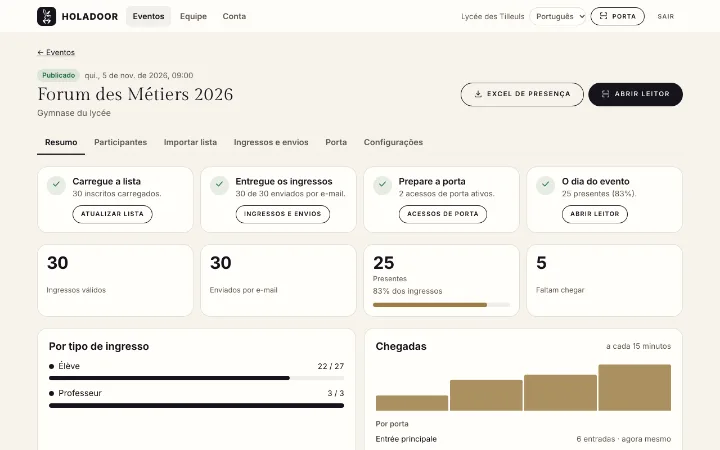Click the dark Abrir Leitor button
The height and width of the screenshot is (450, 720).
pyautogui.click(x=636, y=94)
